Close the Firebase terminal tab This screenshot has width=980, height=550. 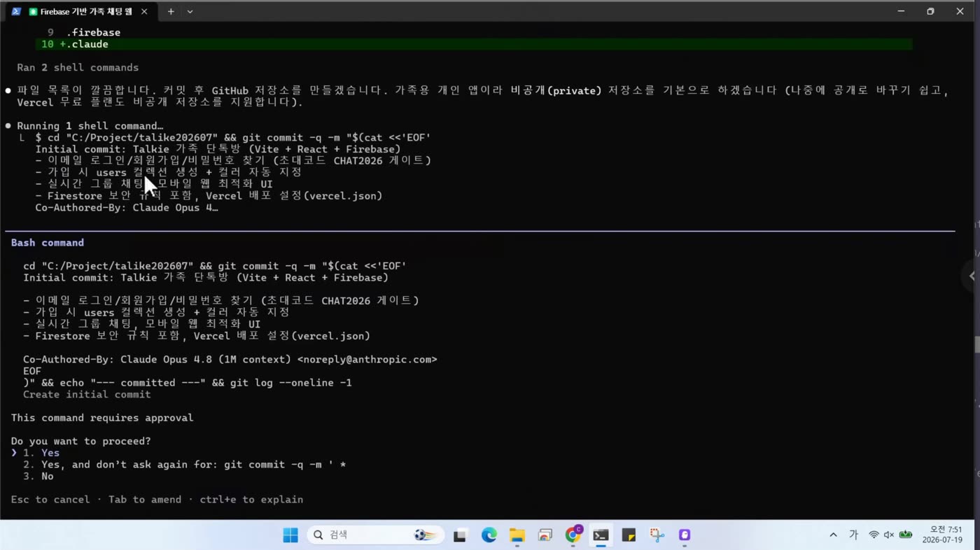pos(144,12)
